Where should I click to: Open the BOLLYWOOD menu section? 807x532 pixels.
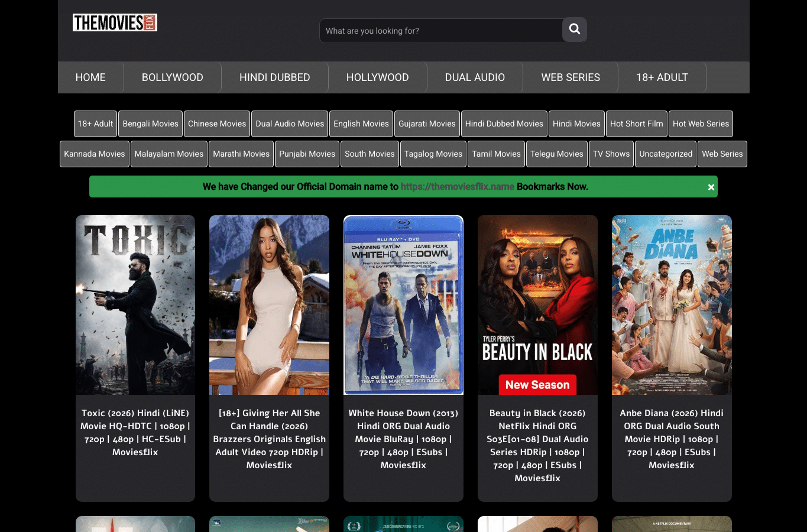coord(173,77)
